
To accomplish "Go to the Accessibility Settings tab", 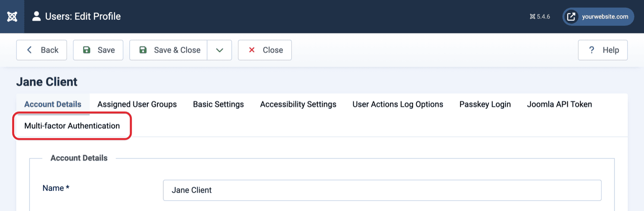I will [298, 104].
